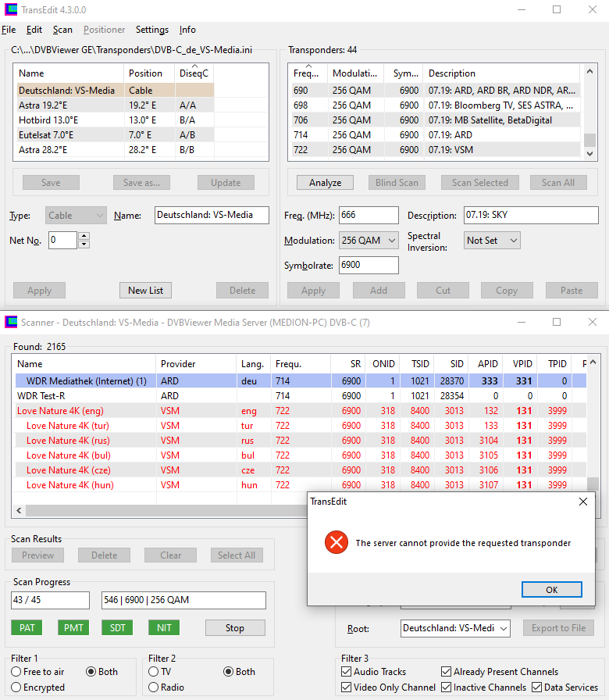Click the Scanner window title icon
This screenshot has height=700, width=609.
(x=10, y=323)
